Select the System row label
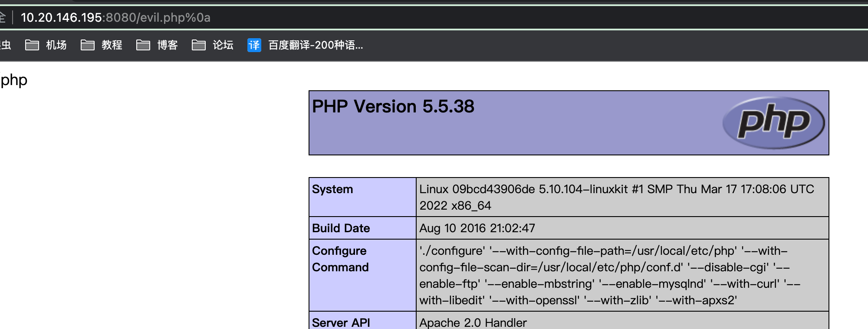This screenshot has height=329, width=868. tap(332, 189)
